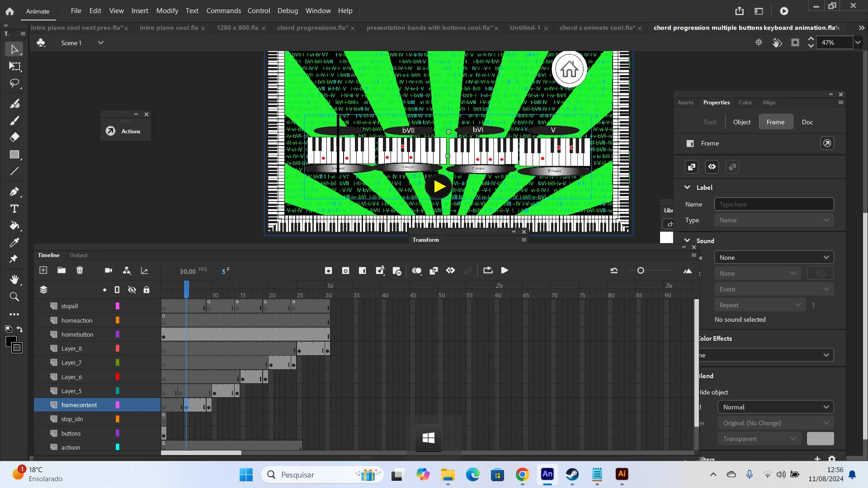The image size is (868, 488).
Task: Select the Paint Bucket tool
Action: [x=14, y=225]
